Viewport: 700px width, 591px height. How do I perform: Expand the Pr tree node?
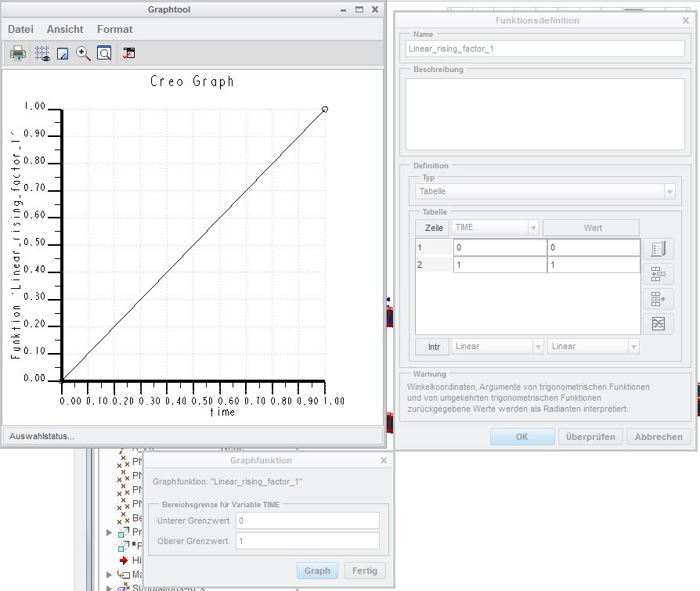pyautogui.click(x=109, y=532)
